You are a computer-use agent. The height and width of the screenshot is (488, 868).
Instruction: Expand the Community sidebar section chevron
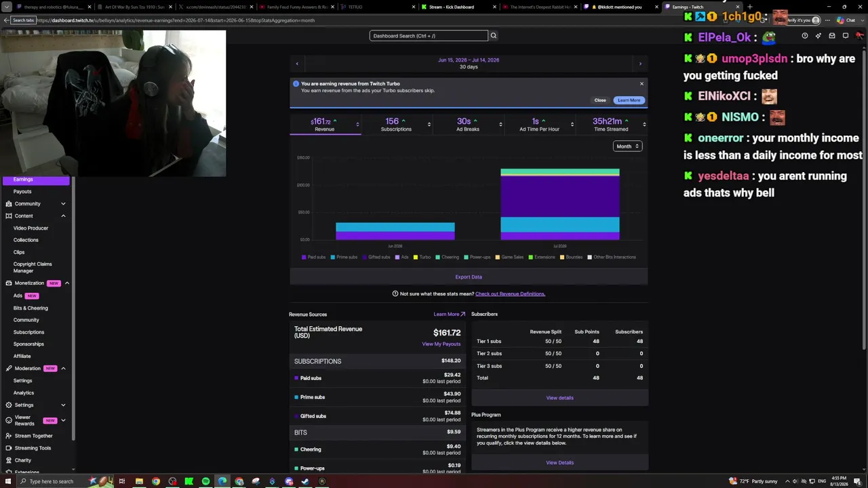click(63, 203)
